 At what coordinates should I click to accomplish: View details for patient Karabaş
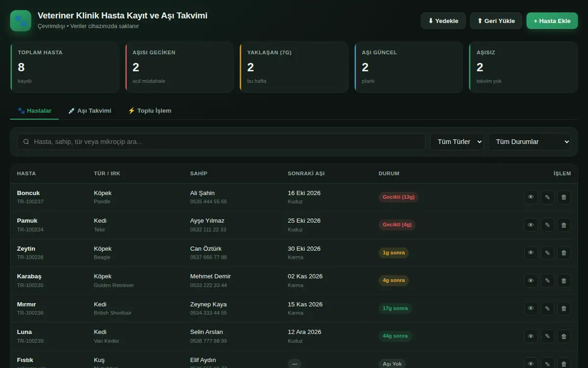(531, 281)
